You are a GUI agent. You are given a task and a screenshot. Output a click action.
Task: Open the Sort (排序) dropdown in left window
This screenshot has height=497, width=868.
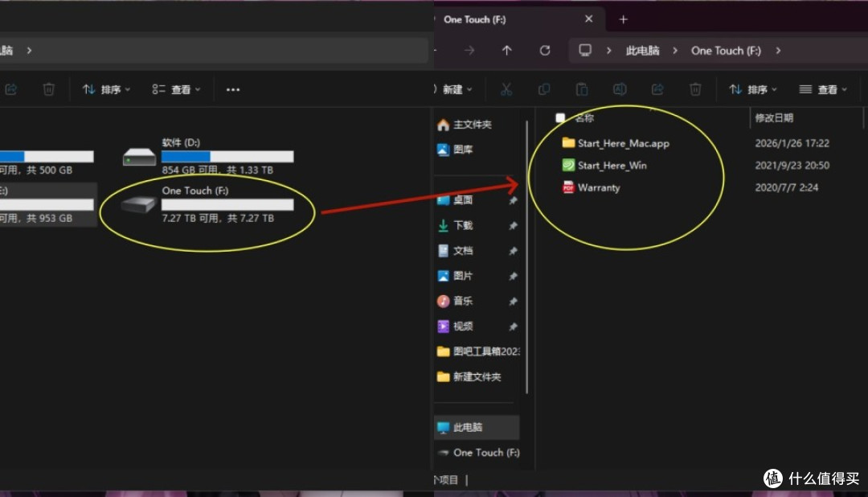tap(106, 89)
